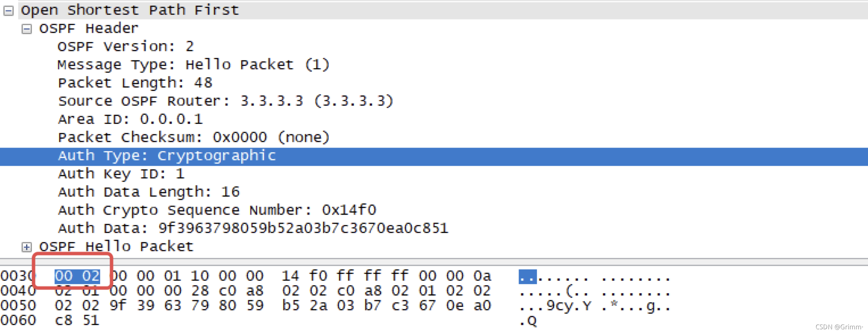Viewport: 868px width, 333px height.
Task: Expand the OSPF Hello Packet node
Action: [x=26, y=247]
